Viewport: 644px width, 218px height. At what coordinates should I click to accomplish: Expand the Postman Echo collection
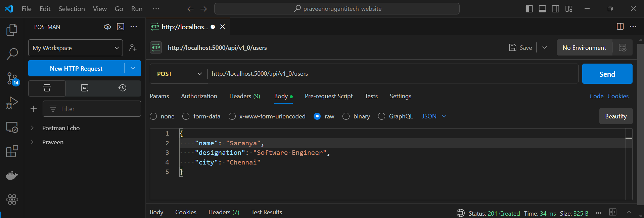32,128
